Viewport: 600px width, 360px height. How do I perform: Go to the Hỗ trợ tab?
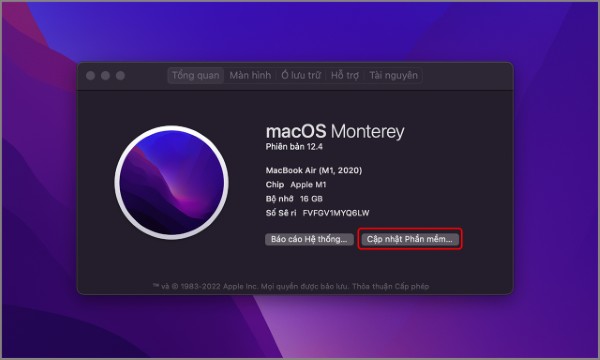pos(345,75)
